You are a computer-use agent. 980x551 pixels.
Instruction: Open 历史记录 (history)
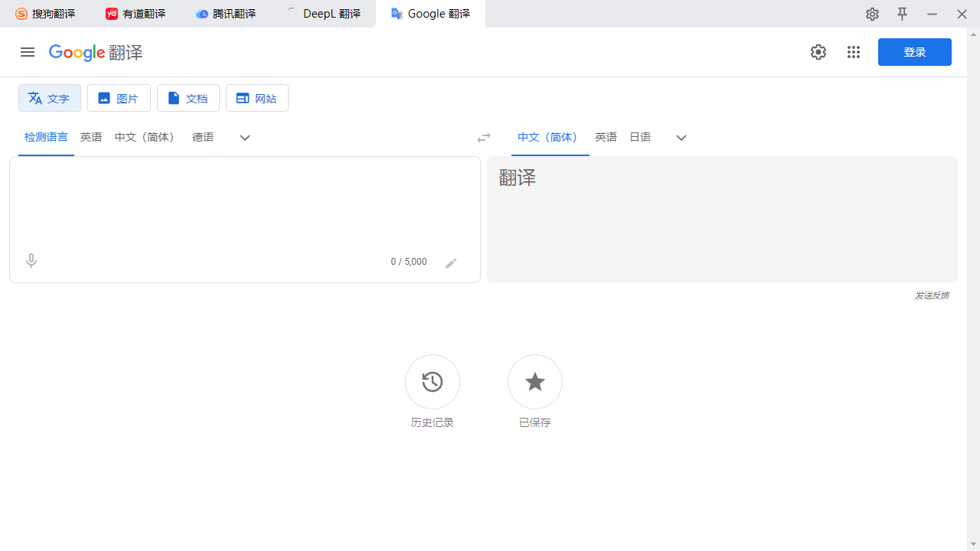(x=432, y=382)
